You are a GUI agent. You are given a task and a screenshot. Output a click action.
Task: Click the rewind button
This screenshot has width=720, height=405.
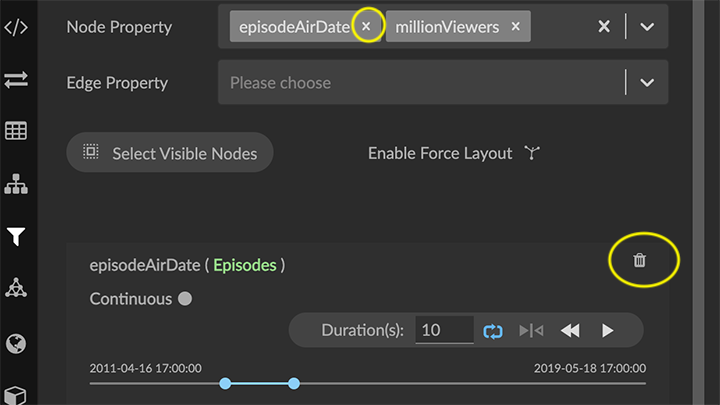click(570, 330)
